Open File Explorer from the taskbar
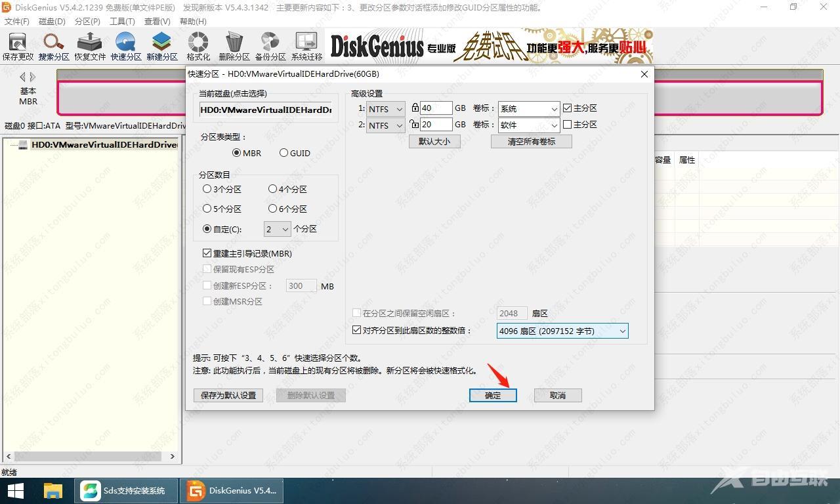 (x=52, y=490)
